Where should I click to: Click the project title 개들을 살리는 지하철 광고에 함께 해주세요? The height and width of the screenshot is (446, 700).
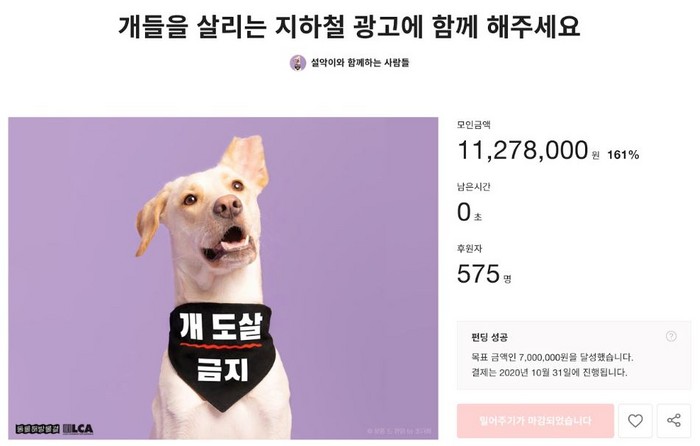click(x=349, y=26)
